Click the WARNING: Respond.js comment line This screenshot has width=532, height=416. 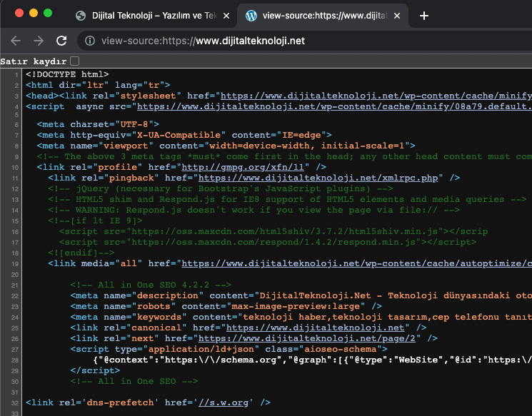click(254, 210)
